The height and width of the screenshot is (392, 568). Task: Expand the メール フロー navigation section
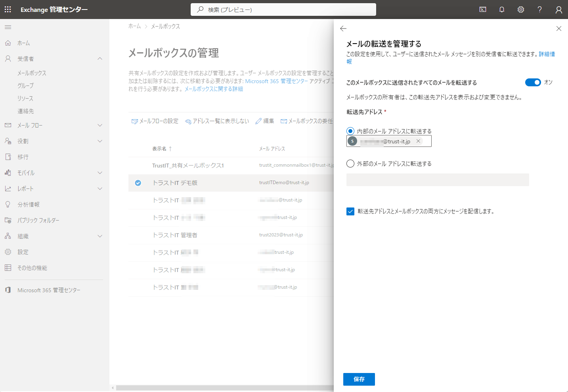(100, 126)
